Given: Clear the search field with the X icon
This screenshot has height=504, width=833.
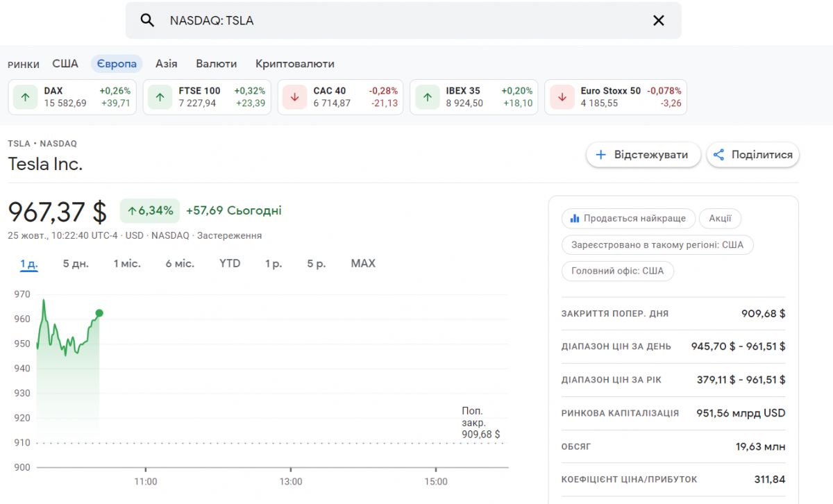Looking at the screenshot, I should coord(659,21).
